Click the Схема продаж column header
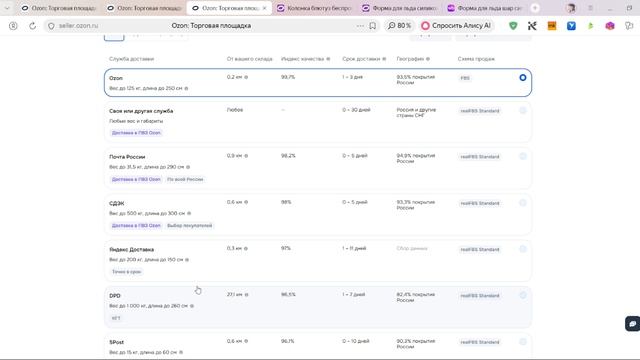Viewport: 640px width, 360px height. click(476, 59)
